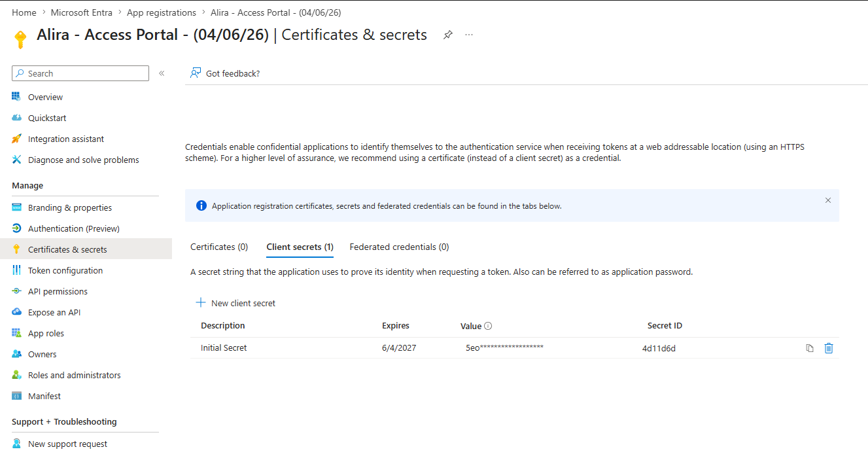The image size is (868, 460).
Task: Click the Microsoft Entra breadcrumb
Action: point(82,12)
